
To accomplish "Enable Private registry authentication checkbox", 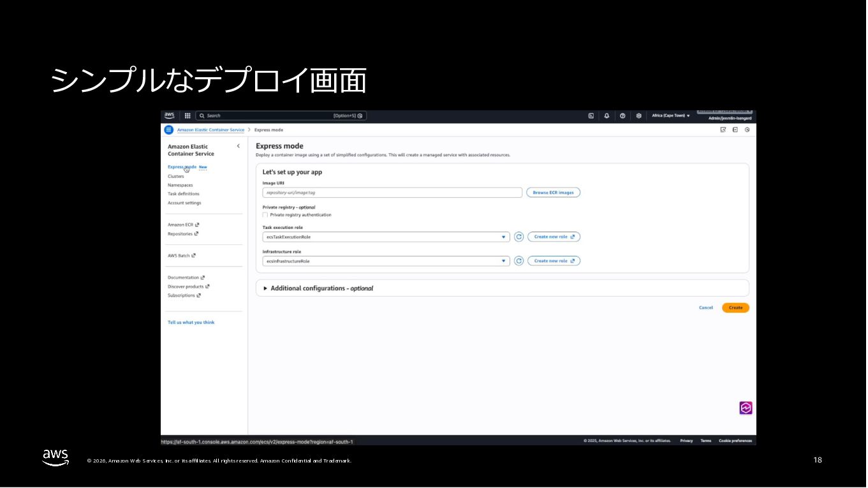I will pyautogui.click(x=265, y=215).
